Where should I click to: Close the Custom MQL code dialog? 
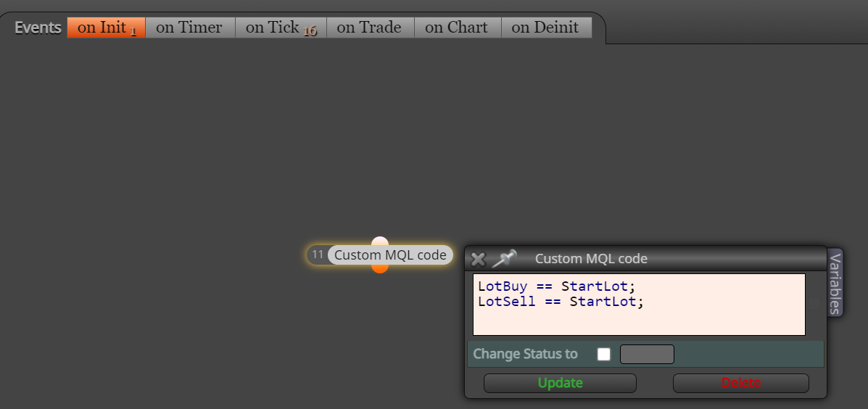pos(478,259)
